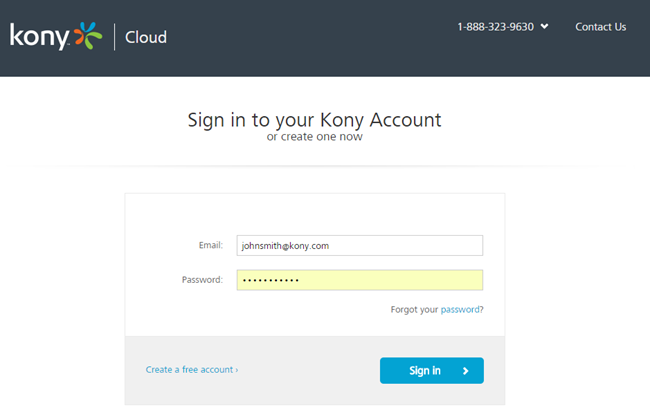Click the Email field label
The width and height of the screenshot is (650, 419).
(x=210, y=245)
